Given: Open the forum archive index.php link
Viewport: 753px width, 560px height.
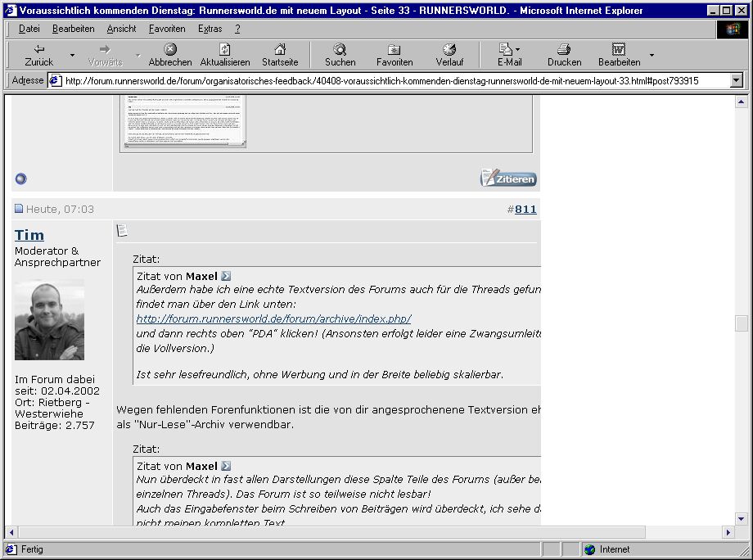Looking at the screenshot, I should click(273, 318).
